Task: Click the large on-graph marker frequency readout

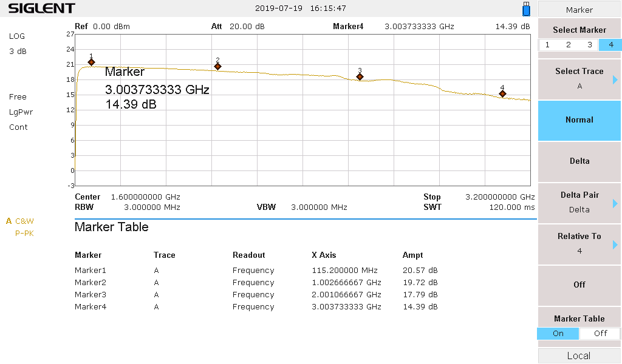Action: tap(157, 90)
